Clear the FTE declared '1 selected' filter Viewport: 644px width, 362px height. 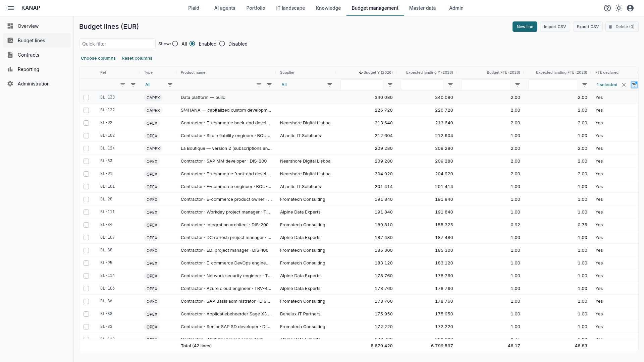click(x=624, y=85)
